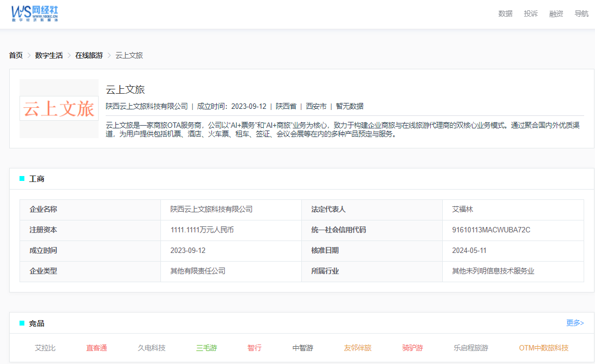Open the 数据 menu in header
This screenshot has width=595, height=364.
pyautogui.click(x=505, y=14)
